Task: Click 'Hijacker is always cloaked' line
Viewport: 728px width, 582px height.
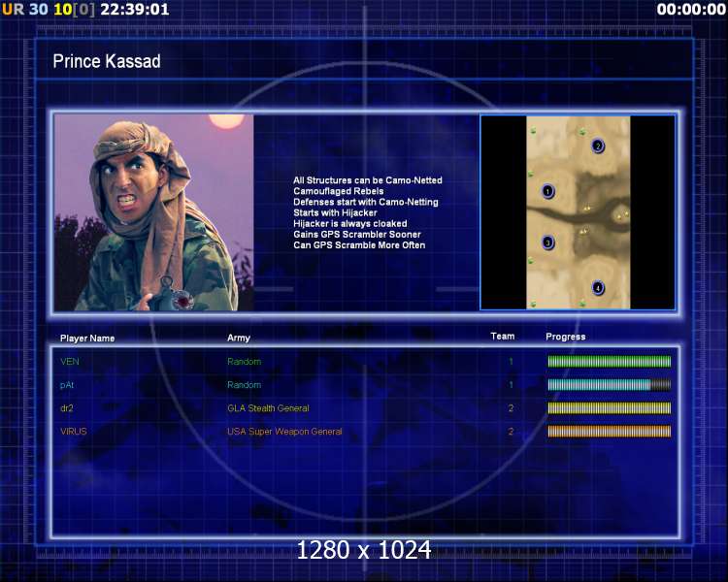Action: [350, 224]
